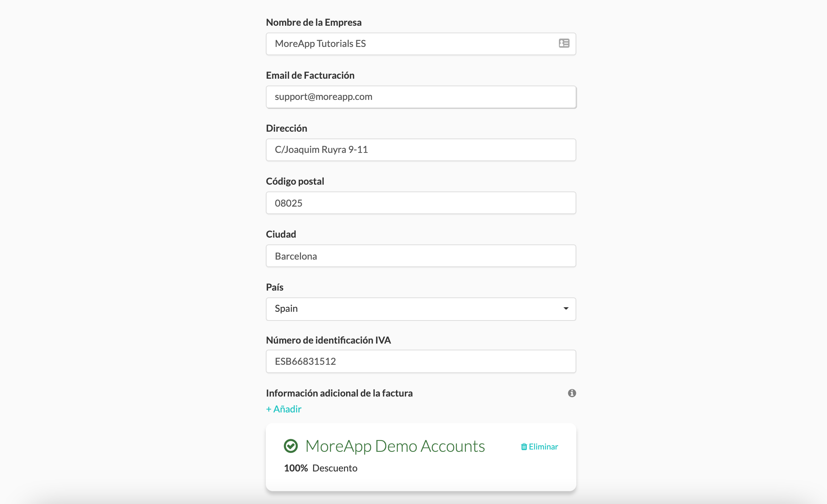Click into the Dirección address field
The image size is (827, 504).
pos(421,150)
